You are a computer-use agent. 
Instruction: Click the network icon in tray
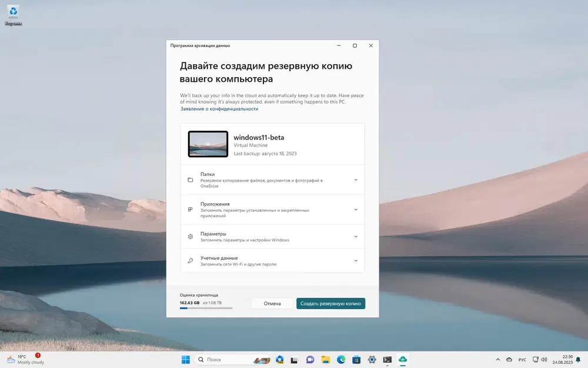click(536, 360)
